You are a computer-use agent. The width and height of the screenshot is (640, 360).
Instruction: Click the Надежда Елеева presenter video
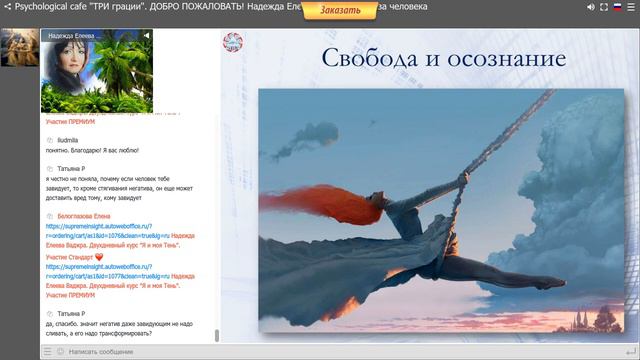pyautogui.click(x=97, y=71)
